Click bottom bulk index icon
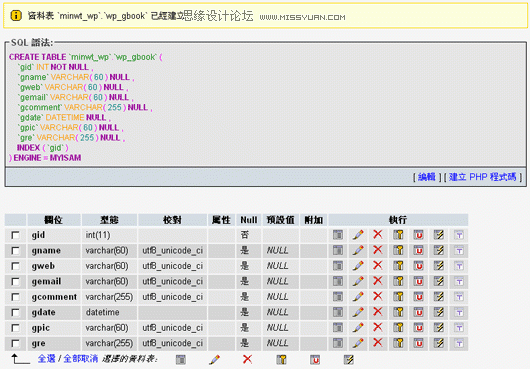This screenshot has height=369, width=530. 348,359
